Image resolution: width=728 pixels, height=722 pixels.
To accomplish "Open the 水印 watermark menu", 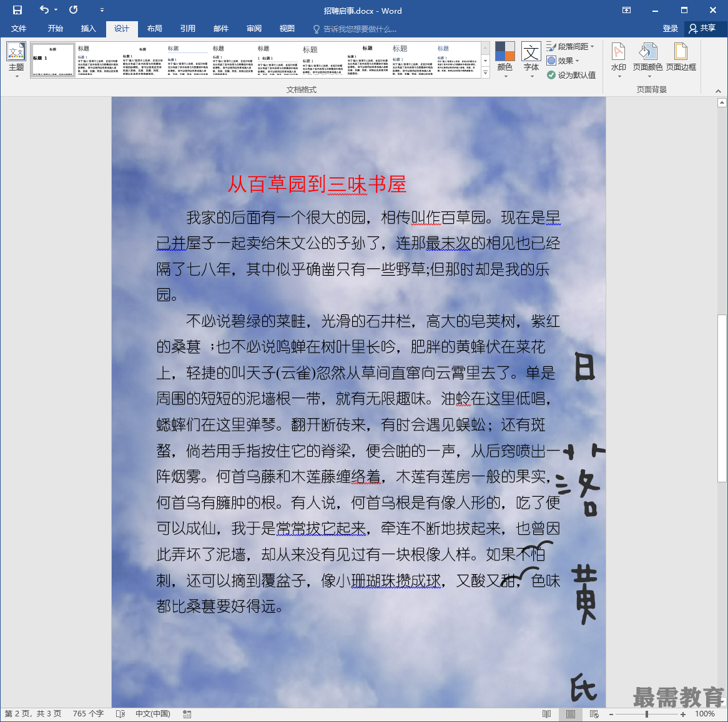I will point(619,60).
